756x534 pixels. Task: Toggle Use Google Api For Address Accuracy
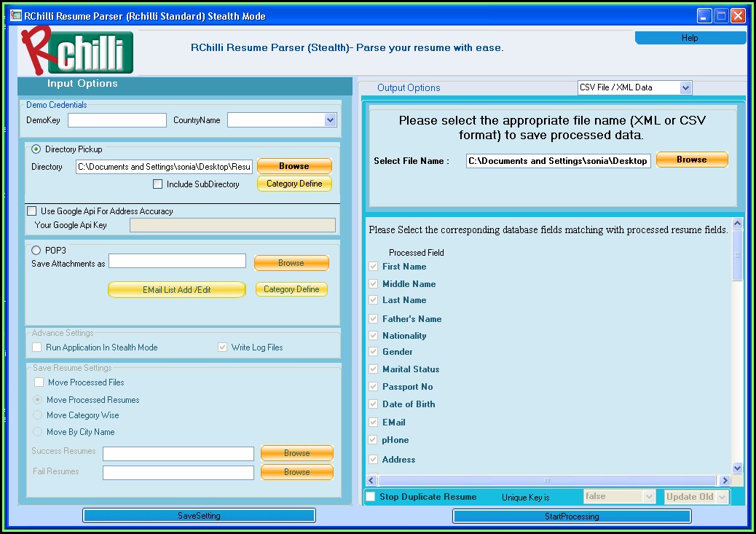(x=31, y=211)
